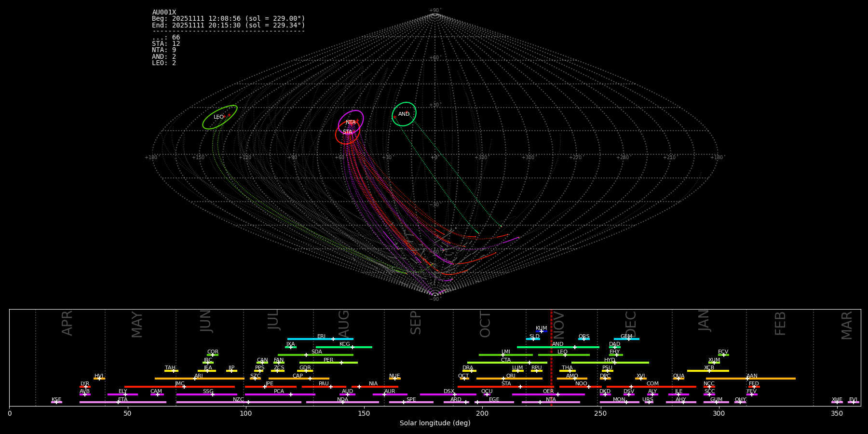
Task: Click the GEM shower bar label
Action: [x=626, y=337]
